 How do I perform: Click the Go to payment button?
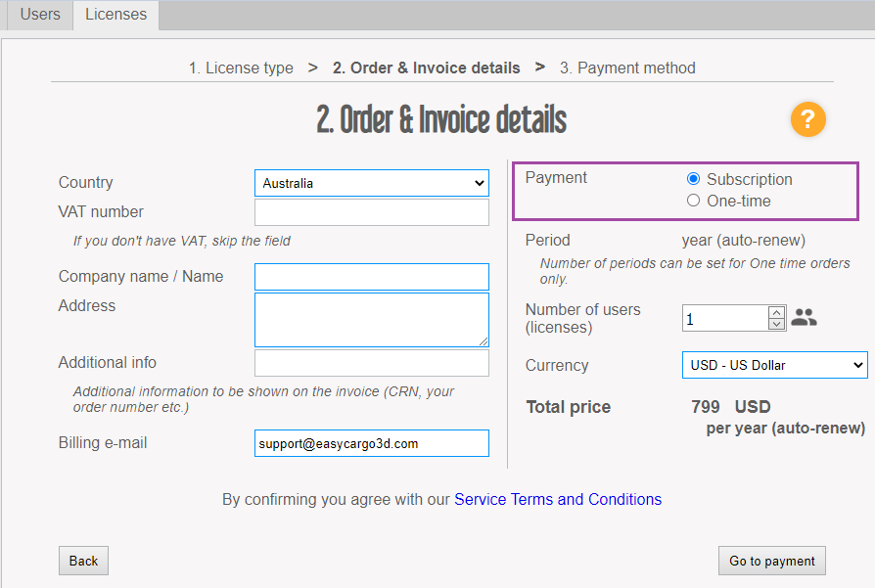pyautogui.click(x=771, y=561)
